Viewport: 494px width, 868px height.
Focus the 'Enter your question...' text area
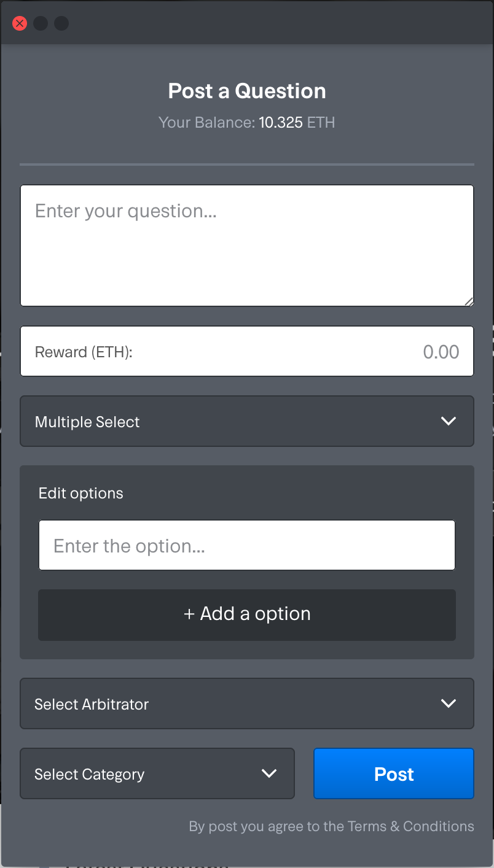[247, 246]
